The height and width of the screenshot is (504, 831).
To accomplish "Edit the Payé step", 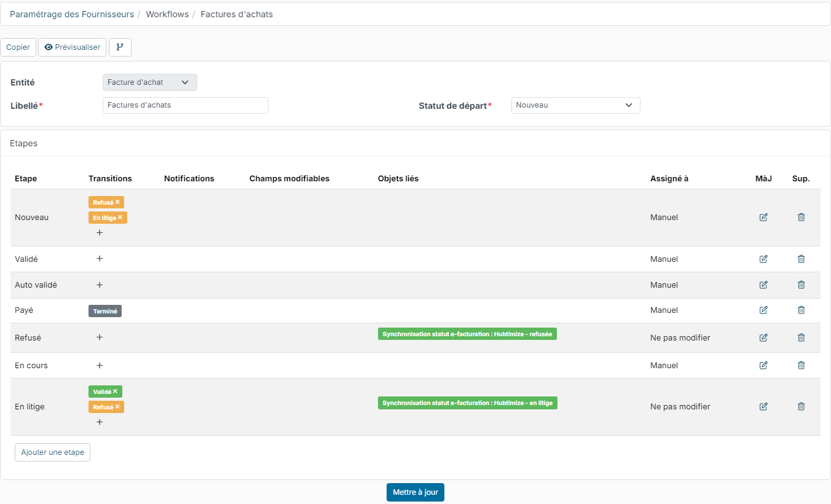I will click(x=763, y=310).
